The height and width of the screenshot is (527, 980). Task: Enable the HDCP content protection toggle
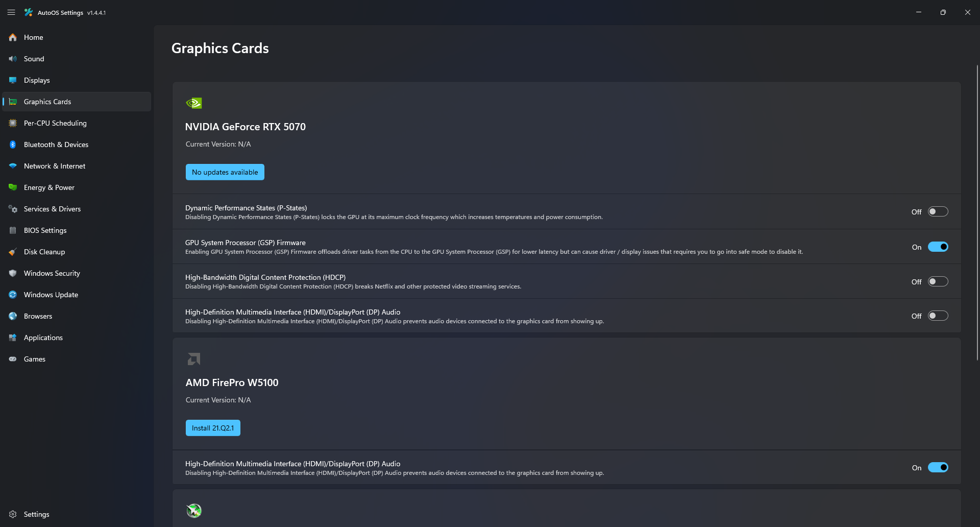tap(938, 281)
